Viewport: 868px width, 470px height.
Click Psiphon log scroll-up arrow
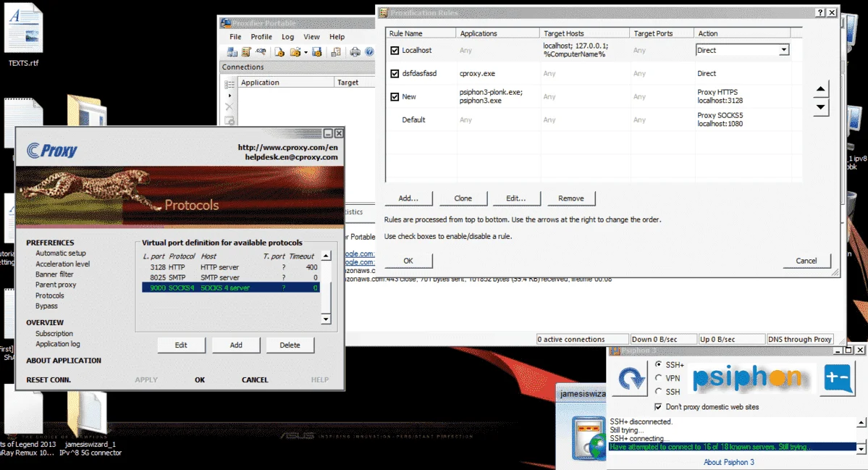point(861,423)
